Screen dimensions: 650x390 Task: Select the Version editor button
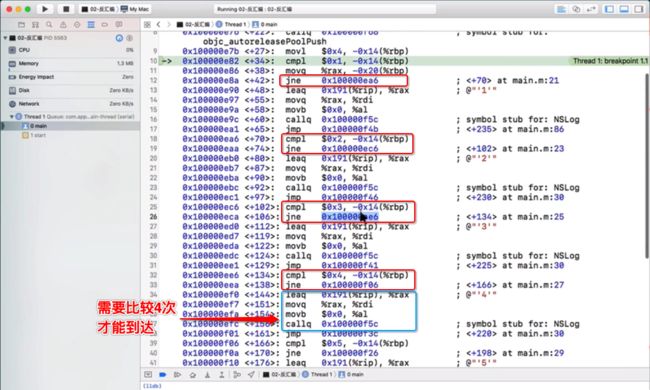coord(592,9)
